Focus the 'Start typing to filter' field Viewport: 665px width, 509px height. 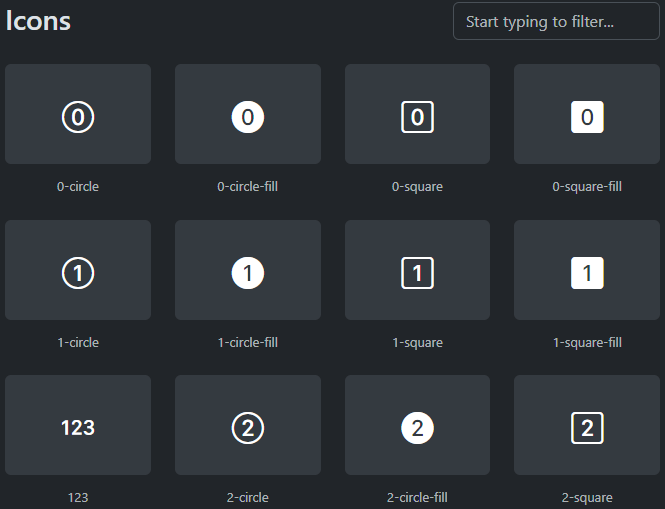pos(555,21)
